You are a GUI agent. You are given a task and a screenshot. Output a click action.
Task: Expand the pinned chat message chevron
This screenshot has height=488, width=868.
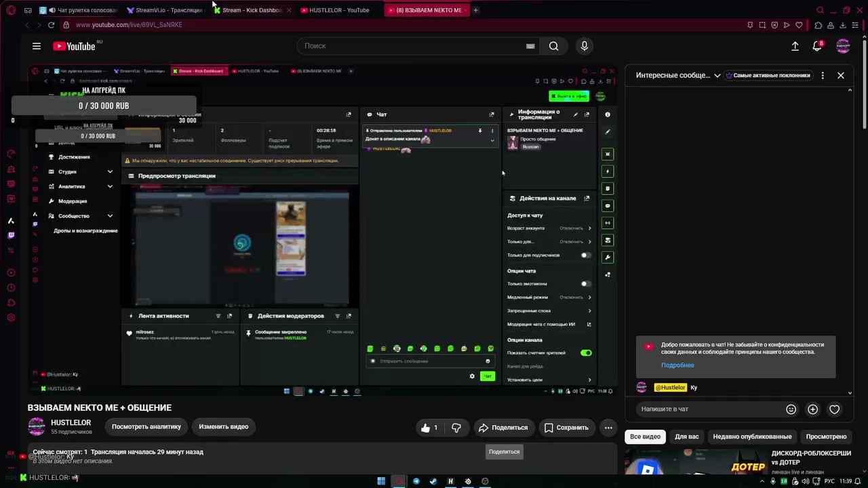click(x=492, y=140)
